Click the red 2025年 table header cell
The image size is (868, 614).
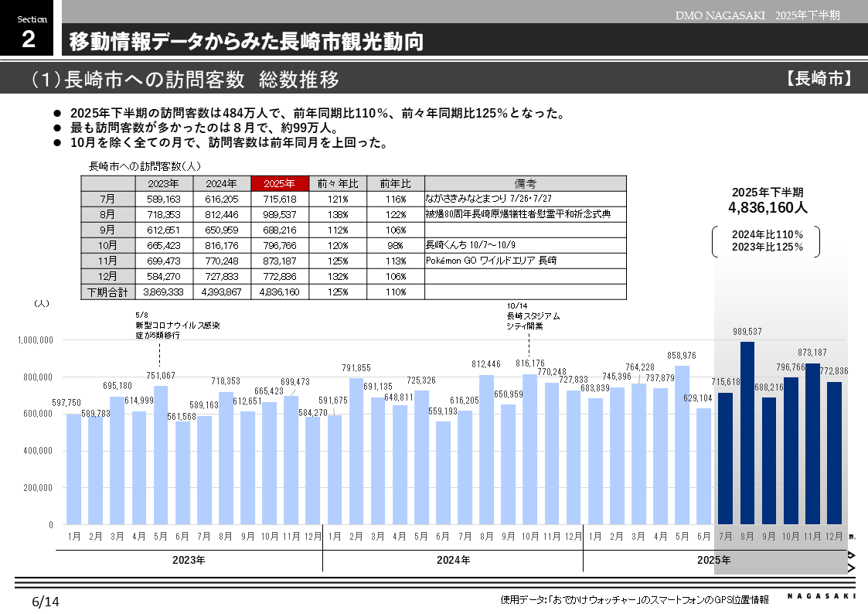pos(280,183)
